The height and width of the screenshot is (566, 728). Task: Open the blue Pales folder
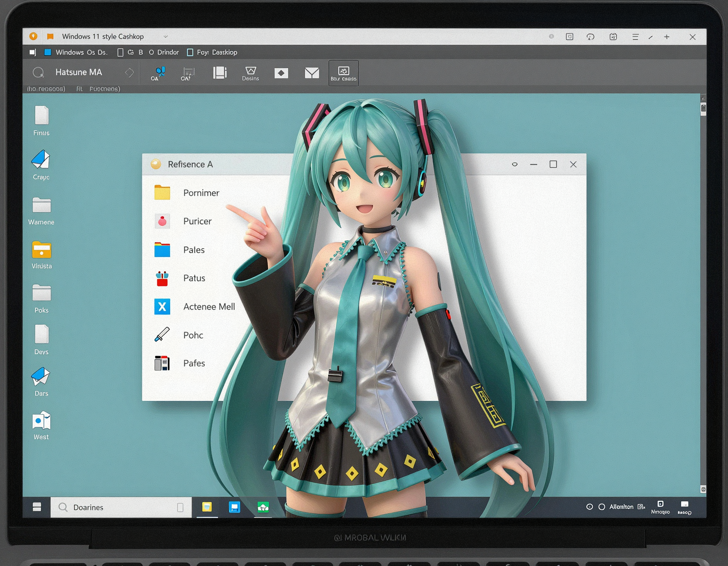pyautogui.click(x=179, y=250)
